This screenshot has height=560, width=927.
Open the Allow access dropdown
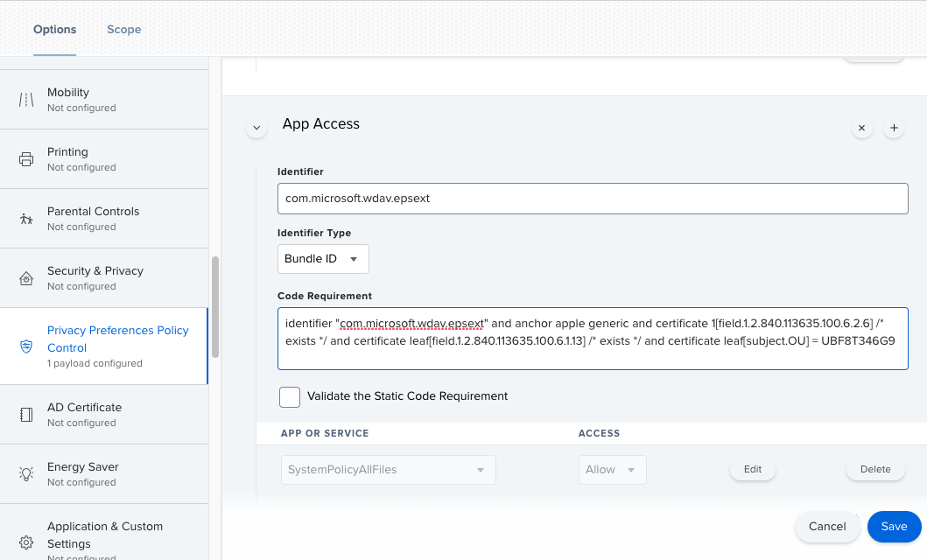coord(612,470)
